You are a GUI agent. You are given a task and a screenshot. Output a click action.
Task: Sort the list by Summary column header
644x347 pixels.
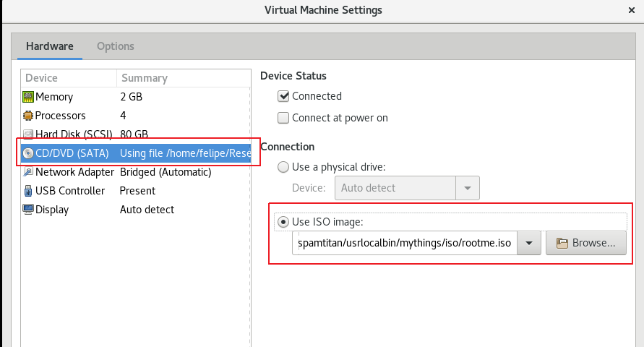click(x=144, y=78)
